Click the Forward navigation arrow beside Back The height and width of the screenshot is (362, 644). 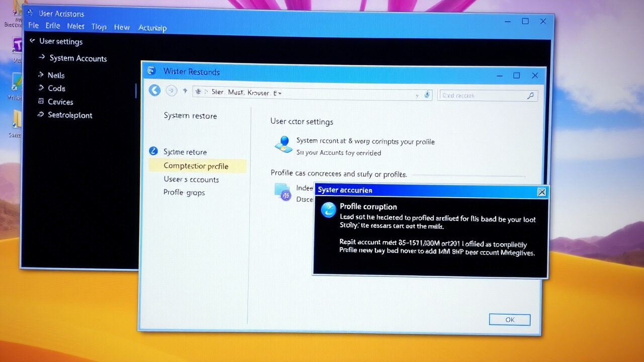click(x=171, y=90)
